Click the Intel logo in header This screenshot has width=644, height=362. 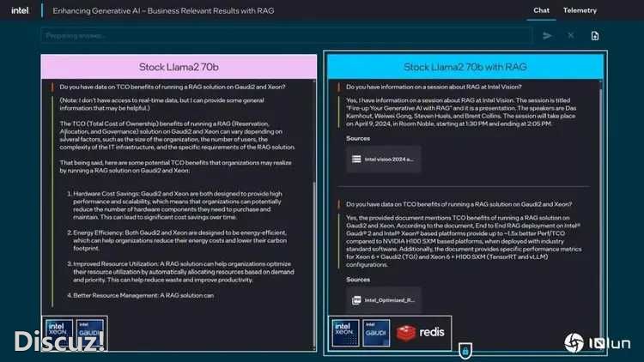pyautogui.click(x=20, y=10)
